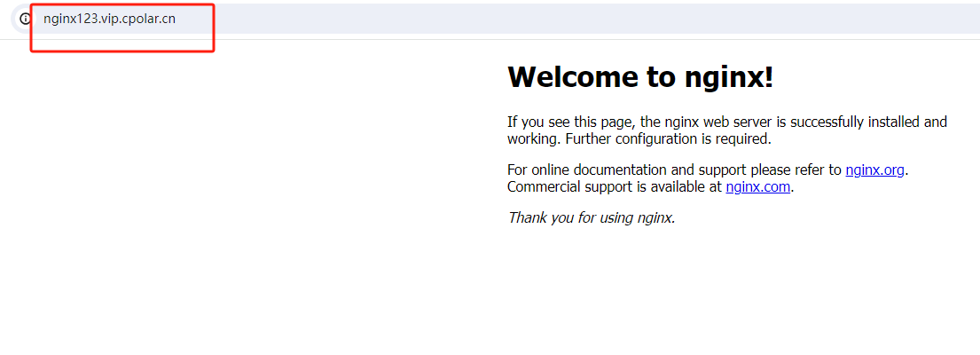Click "Thank you for using nginx." text

coord(592,217)
